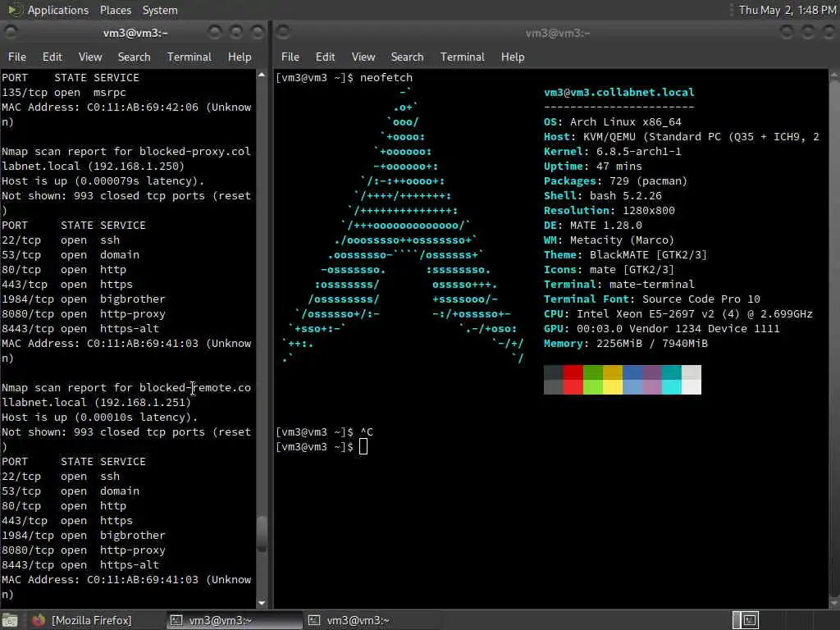Open Terminal menu in the right terminal
840x630 pixels.
pyautogui.click(x=463, y=57)
